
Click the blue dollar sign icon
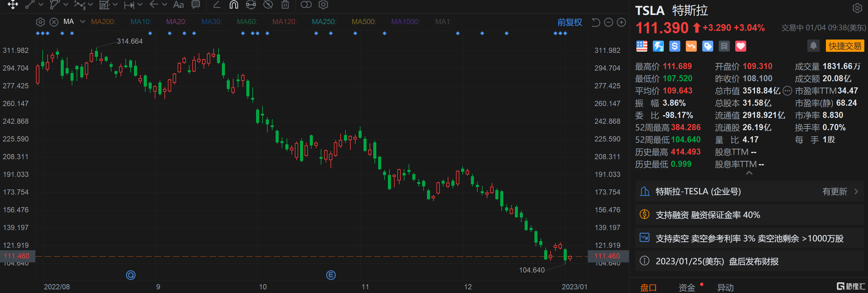[675, 46]
